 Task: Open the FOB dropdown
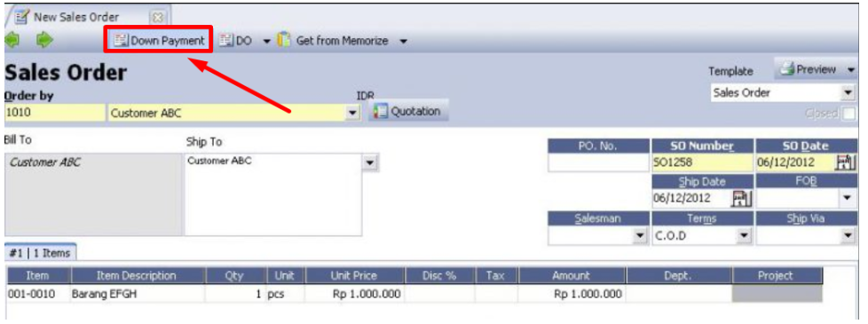click(x=848, y=198)
